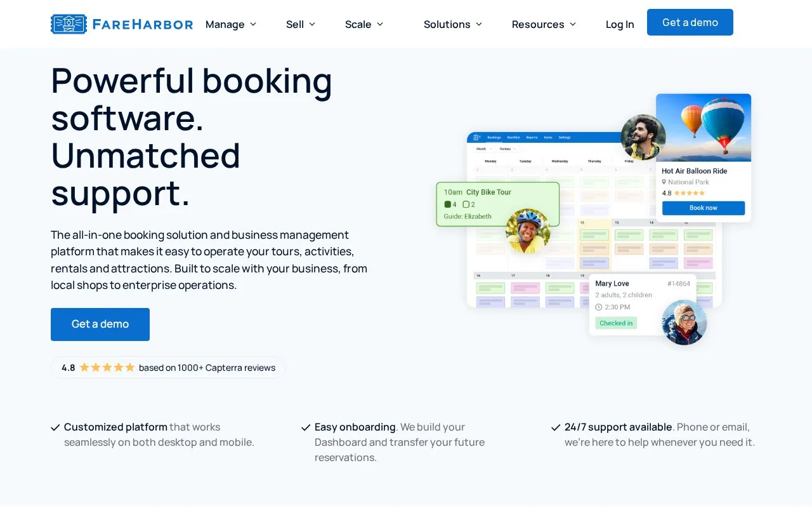Image resolution: width=812 pixels, height=508 pixels.
Task: Expand the Sell chevron arrow
Action: pos(312,24)
